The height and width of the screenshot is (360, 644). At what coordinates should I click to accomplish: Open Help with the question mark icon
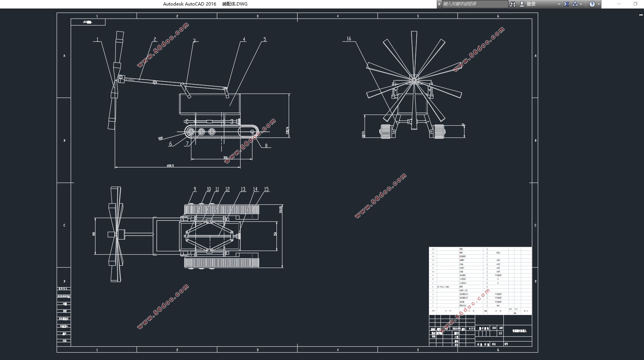pyautogui.click(x=592, y=4)
